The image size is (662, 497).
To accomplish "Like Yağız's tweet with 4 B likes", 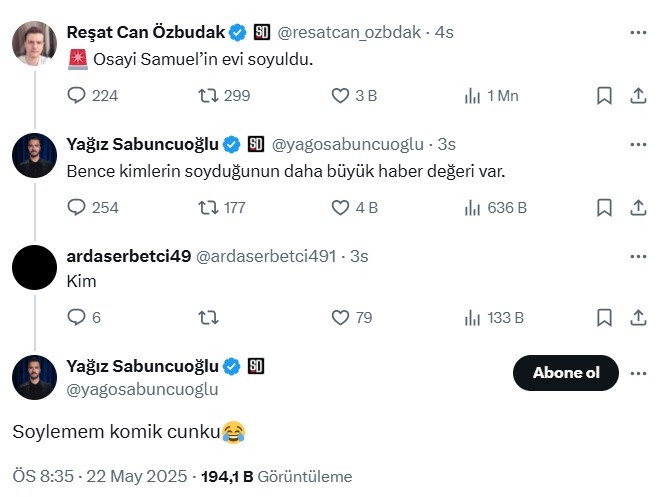I will pos(340,207).
